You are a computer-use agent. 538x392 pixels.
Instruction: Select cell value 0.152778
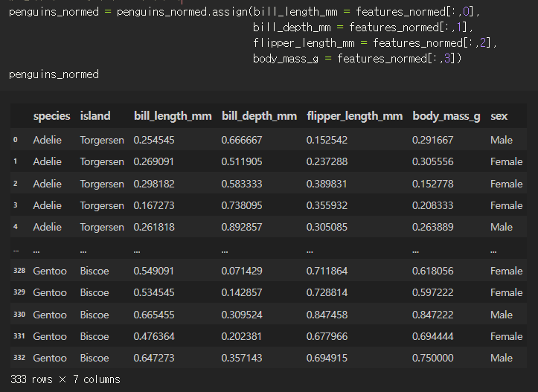click(432, 184)
